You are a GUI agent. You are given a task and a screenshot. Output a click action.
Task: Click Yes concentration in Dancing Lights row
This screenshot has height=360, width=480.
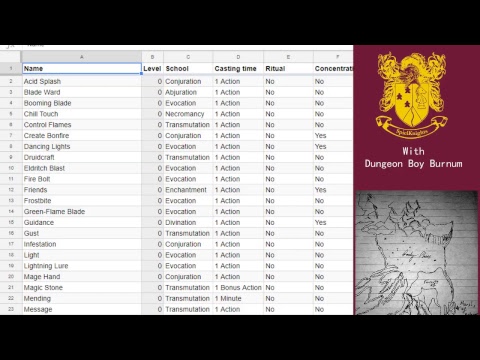333,147
